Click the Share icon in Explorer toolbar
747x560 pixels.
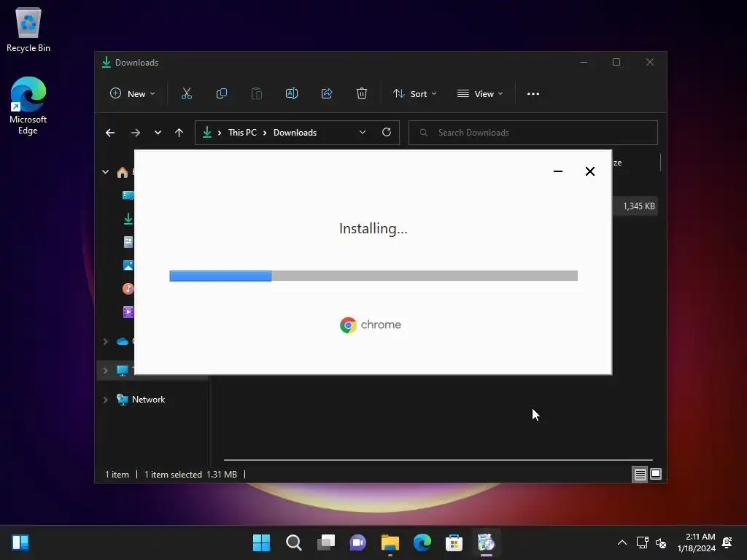(x=327, y=94)
